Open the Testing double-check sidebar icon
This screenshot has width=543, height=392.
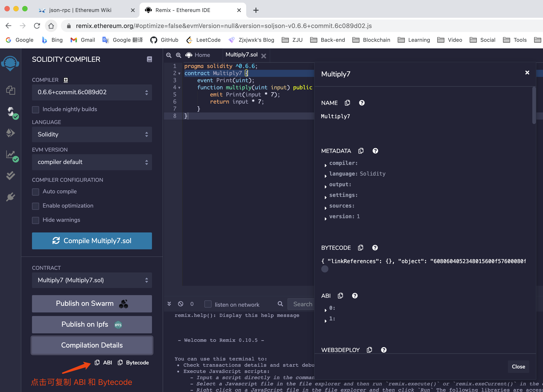pyautogui.click(x=10, y=176)
